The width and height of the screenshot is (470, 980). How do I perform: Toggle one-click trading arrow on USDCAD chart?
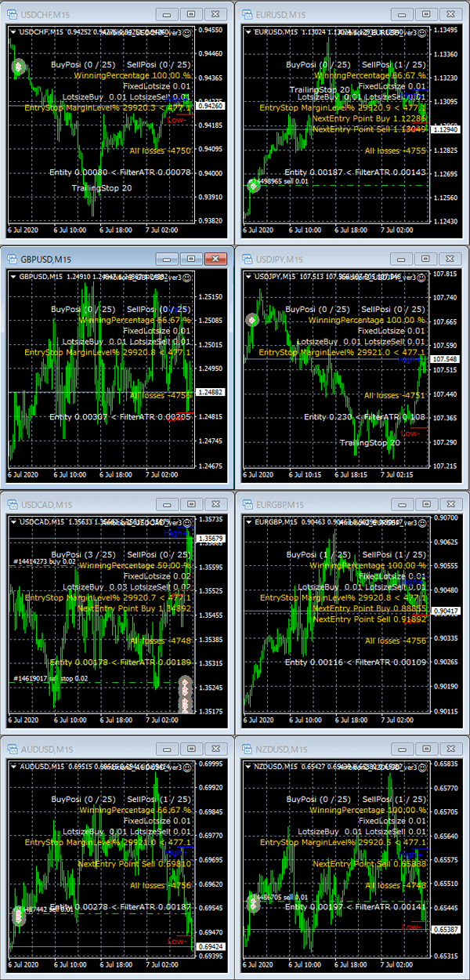coord(13,522)
